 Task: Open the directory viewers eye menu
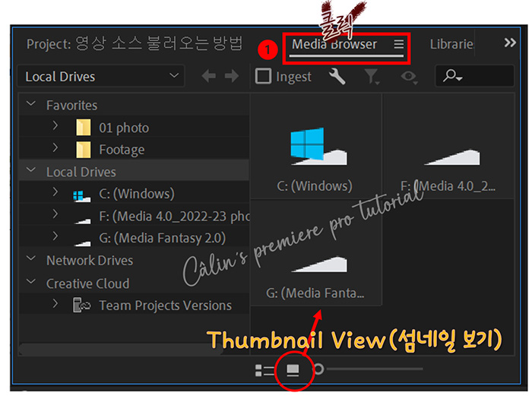pos(409,77)
